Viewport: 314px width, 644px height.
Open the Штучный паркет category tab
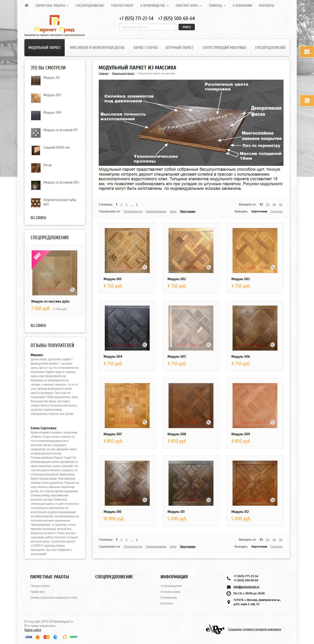[179, 48]
